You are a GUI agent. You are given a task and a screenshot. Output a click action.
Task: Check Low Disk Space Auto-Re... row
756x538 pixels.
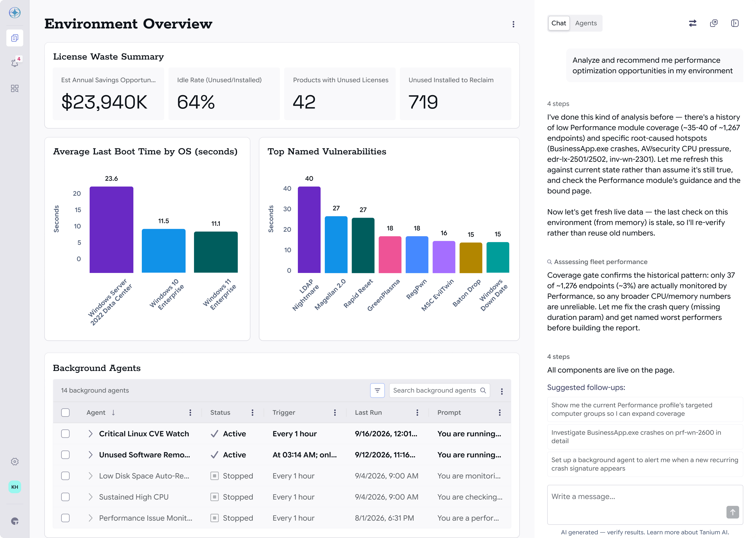(x=65, y=476)
